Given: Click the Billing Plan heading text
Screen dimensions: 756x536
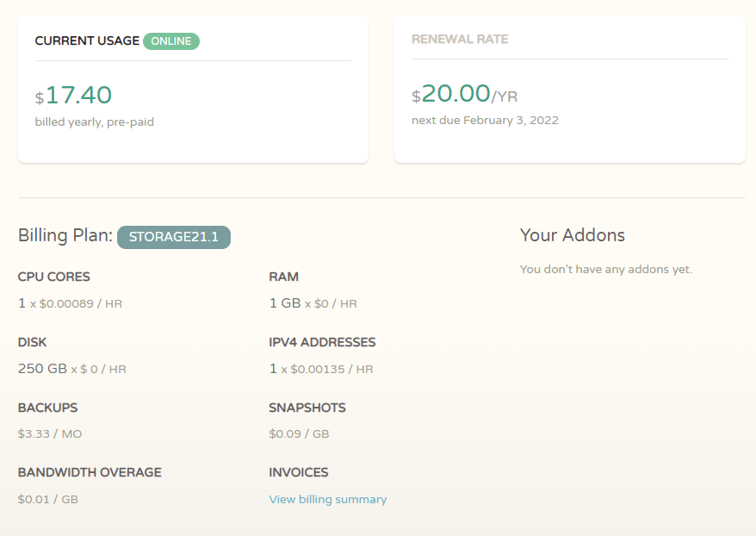Looking at the screenshot, I should pos(65,236).
